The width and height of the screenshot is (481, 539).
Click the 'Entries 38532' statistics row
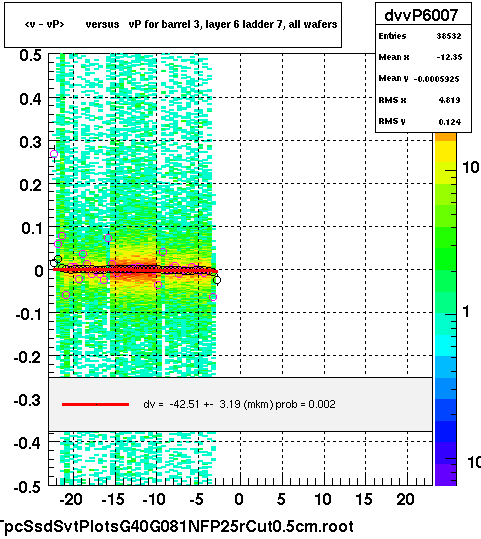click(420, 36)
